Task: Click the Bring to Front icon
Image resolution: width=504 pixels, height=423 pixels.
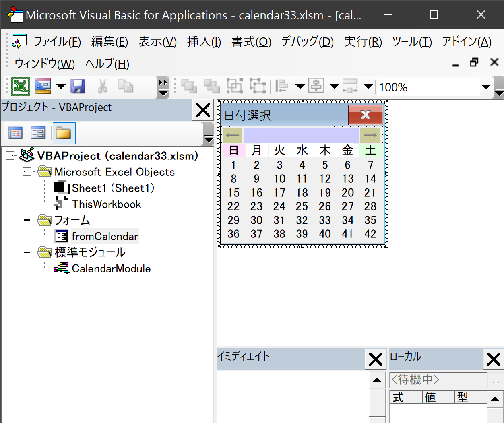Action: (189, 86)
